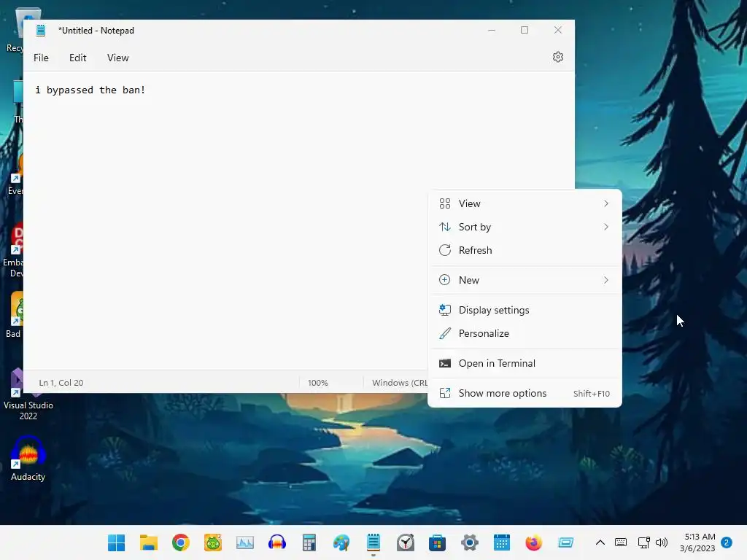Show hidden system tray icons
This screenshot has width=747, height=560.
pyautogui.click(x=600, y=542)
